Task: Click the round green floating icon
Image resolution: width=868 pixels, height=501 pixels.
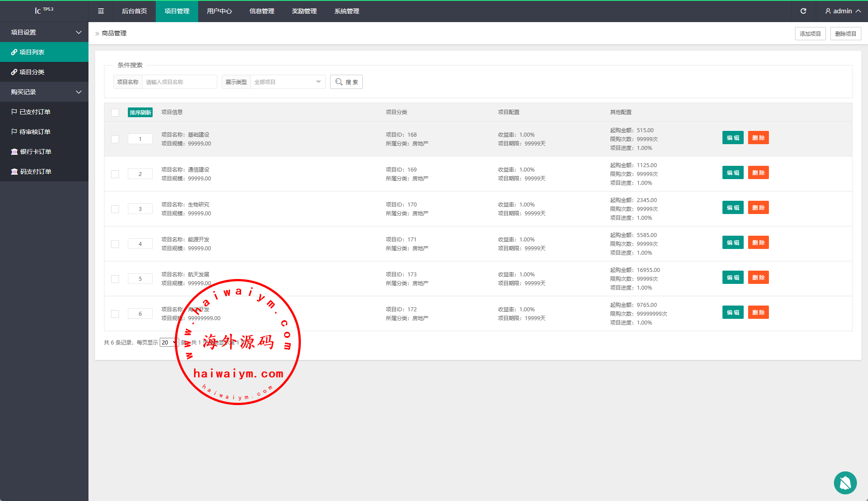Action: pos(845,483)
